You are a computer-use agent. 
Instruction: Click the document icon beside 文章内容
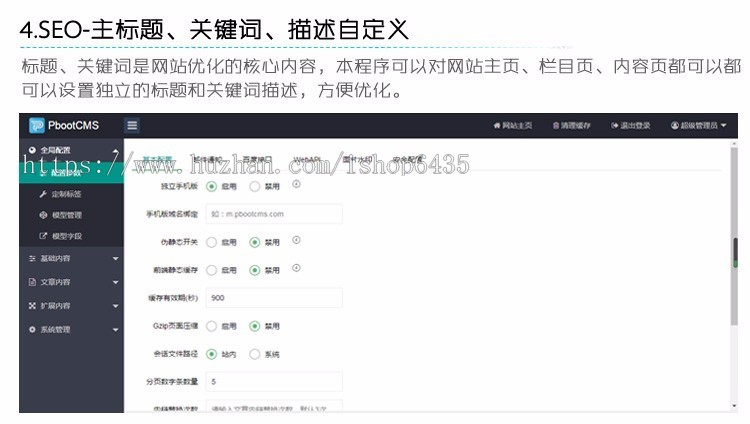[x=32, y=282]
